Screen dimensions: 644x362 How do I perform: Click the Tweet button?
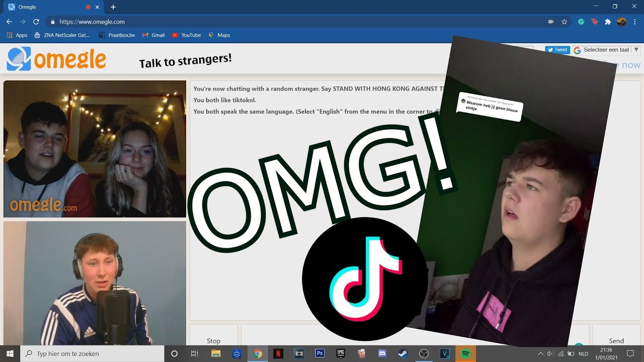tap(557, 50)
